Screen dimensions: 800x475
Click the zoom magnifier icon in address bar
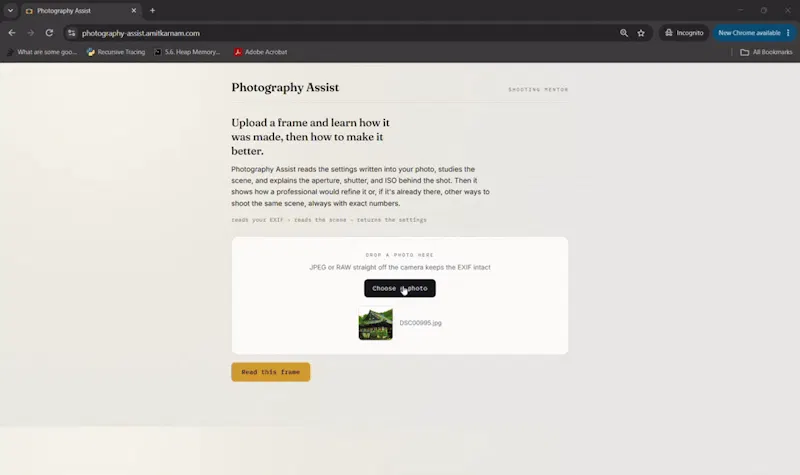[x=623, y=33]
